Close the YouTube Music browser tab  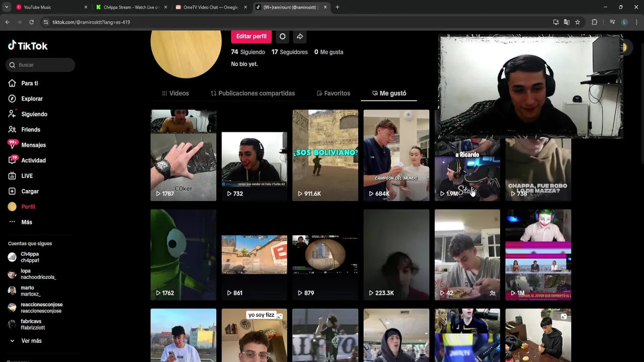click(x=86, y=7)
